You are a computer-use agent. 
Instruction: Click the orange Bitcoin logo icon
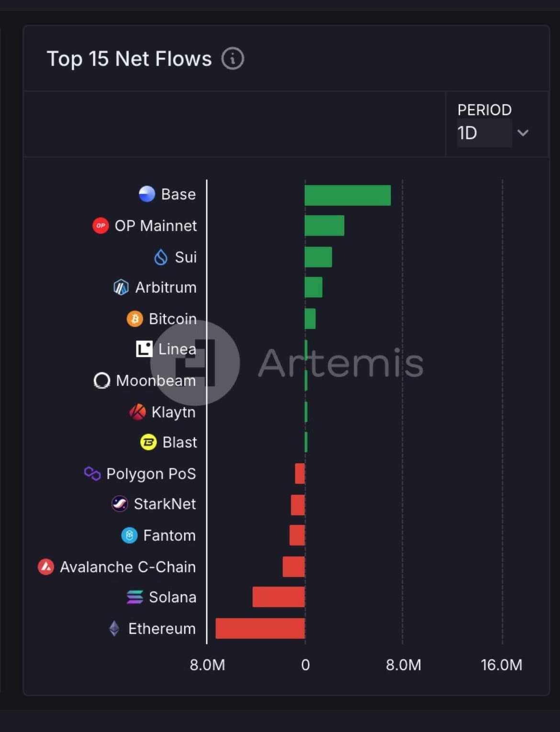point(134,319)
